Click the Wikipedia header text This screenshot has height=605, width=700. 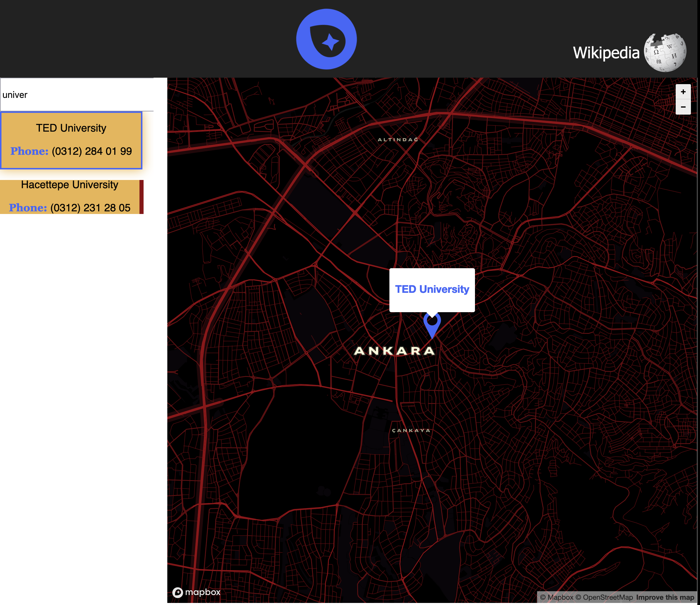tap(606, 53)
